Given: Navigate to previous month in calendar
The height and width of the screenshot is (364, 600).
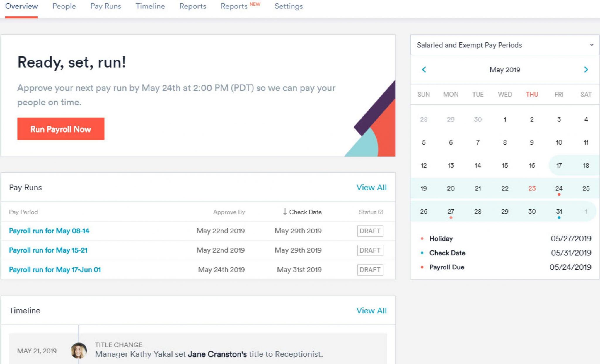Looking at the screenshot, I should pos(424,70).
